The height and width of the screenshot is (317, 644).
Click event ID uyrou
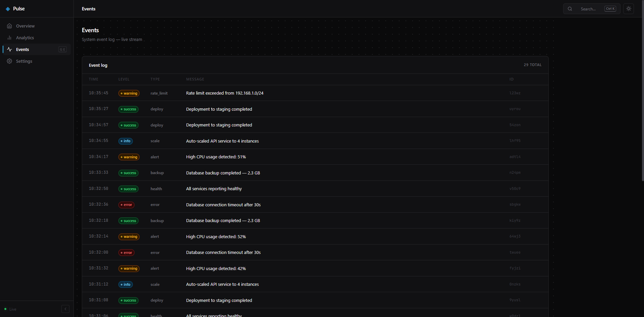click(515, 109)
